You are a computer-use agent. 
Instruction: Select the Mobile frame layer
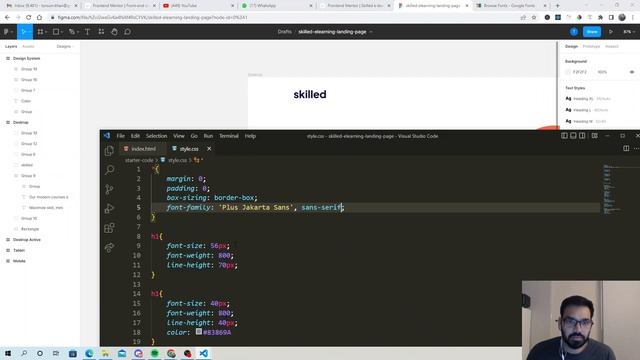point(19,261)
